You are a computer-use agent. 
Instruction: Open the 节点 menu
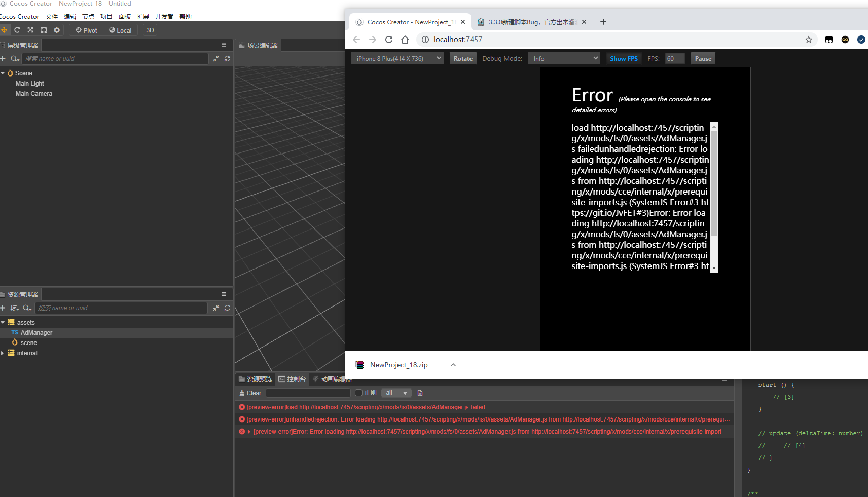[x=88, y=17]
